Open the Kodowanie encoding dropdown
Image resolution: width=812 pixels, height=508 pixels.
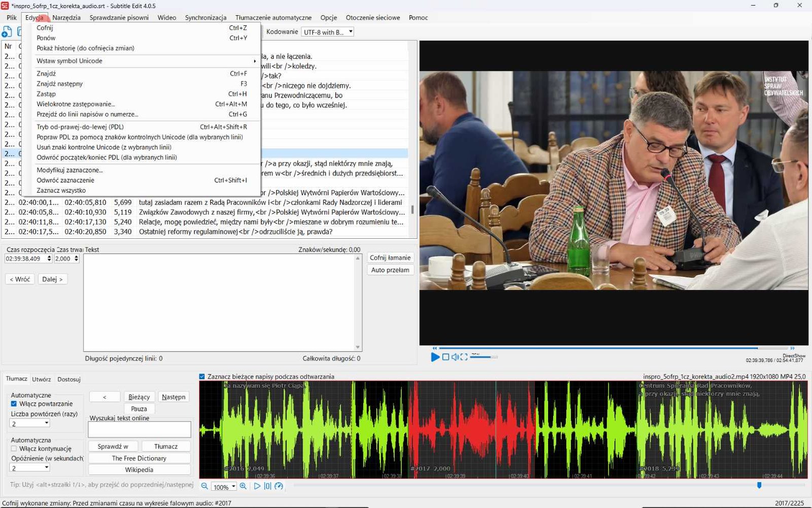[x=327, y=32]
